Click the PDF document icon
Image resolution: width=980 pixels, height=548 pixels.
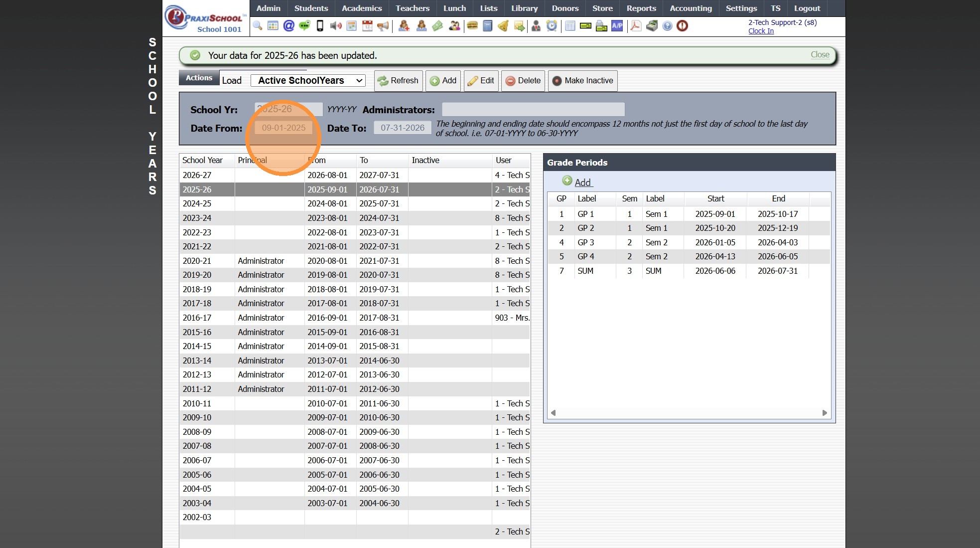pos(635,25)
